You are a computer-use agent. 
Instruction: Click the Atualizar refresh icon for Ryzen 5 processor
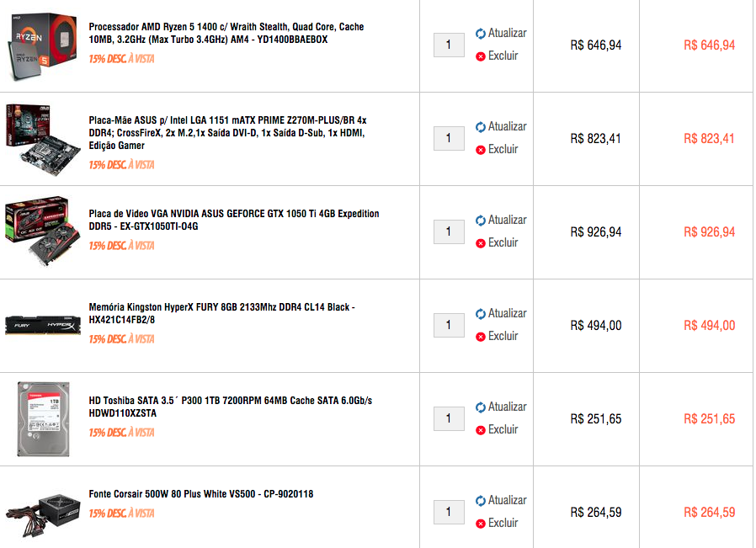click(480, 34)
